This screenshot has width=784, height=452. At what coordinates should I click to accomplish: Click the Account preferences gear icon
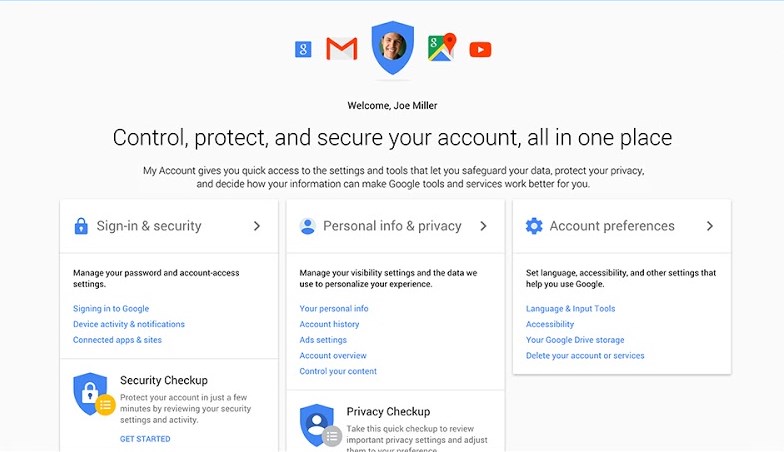point(534,226)
